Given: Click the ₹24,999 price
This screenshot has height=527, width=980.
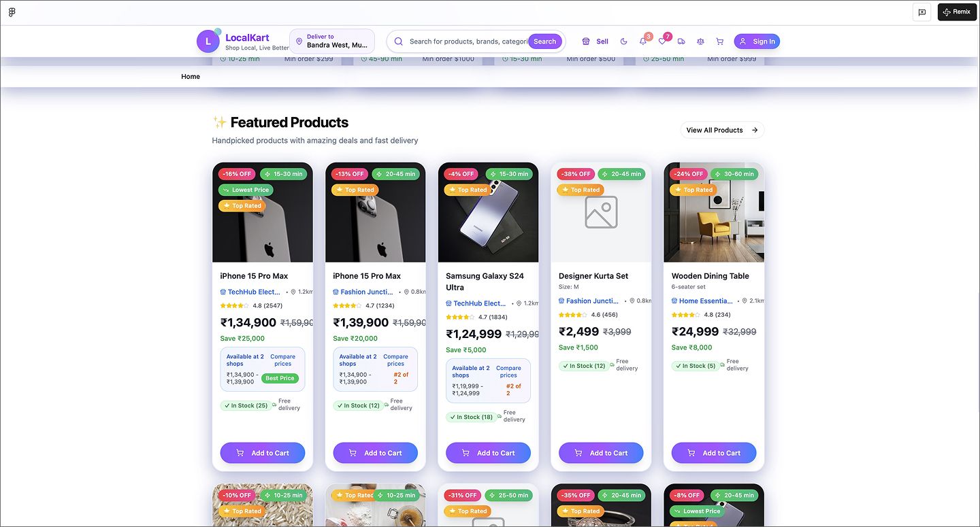Looking at the screenshot, I should coord(696,332).
